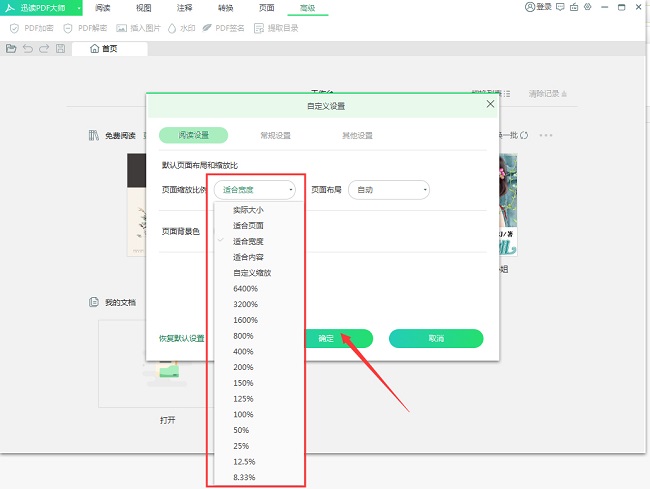Open the right book cover thumbnail
This screenshot has width=650, height=489.
click(508, 205)
